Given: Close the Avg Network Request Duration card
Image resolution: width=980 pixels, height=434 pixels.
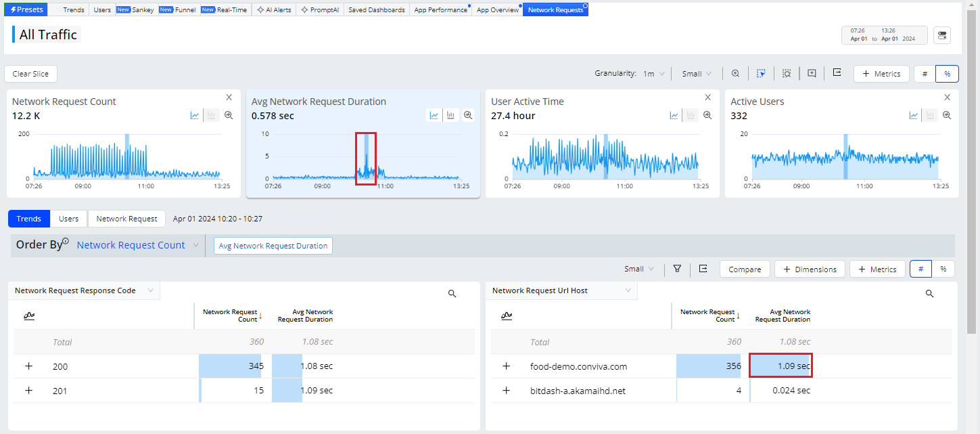Looking at the screenshot, I should point(469,97).
